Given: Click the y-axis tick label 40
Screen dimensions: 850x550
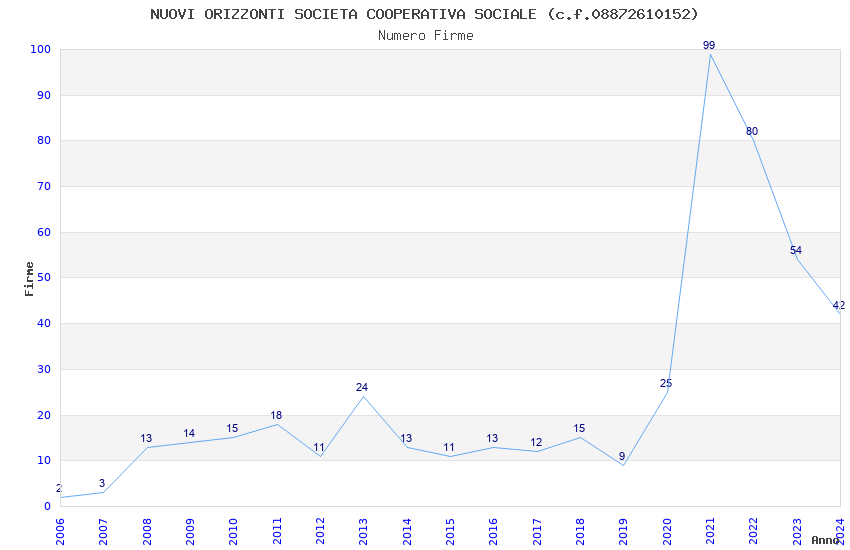Looking at the screenshot, I should click(44, 323).
